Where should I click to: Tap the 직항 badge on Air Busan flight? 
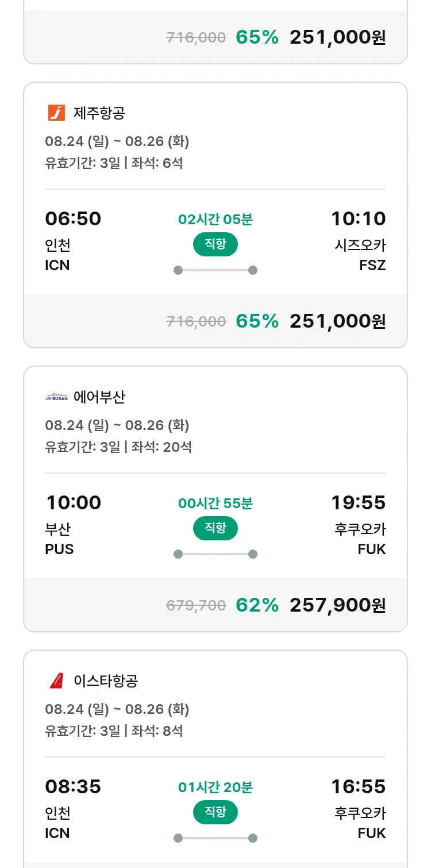215,528
